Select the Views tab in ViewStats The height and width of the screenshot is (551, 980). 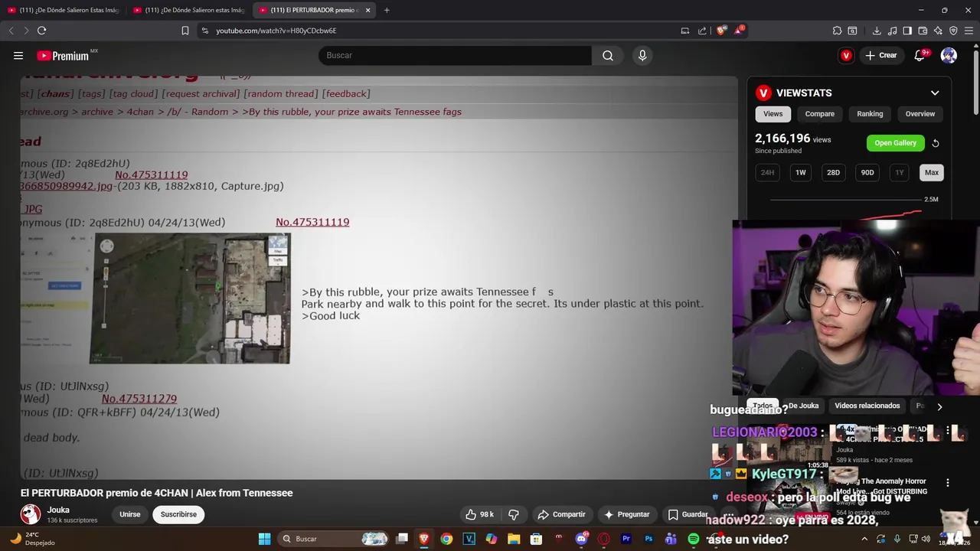773,114
